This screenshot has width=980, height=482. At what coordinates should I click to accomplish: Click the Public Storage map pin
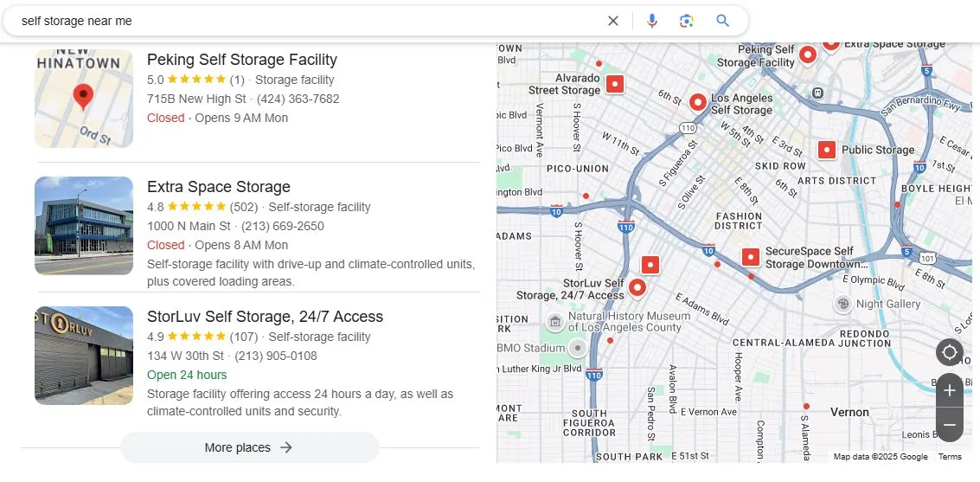(827, 150)
